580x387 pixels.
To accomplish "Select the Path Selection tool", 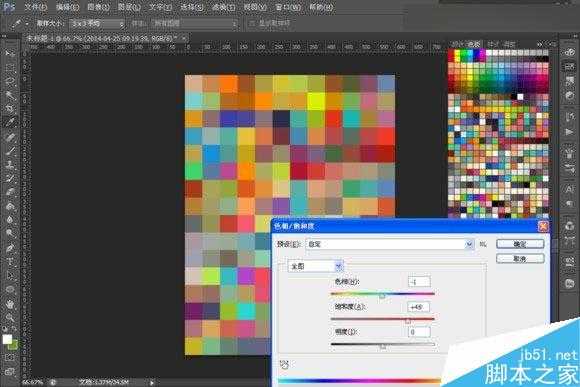I will click(10, 275).
